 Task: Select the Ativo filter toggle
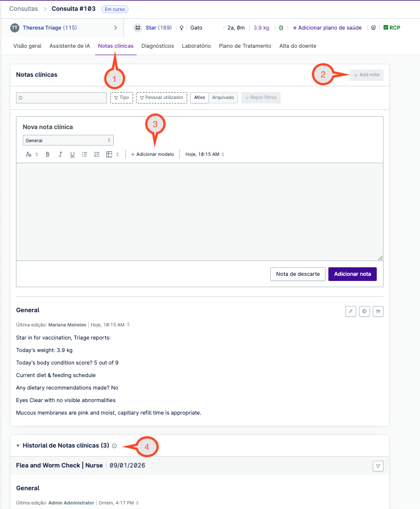199,97
